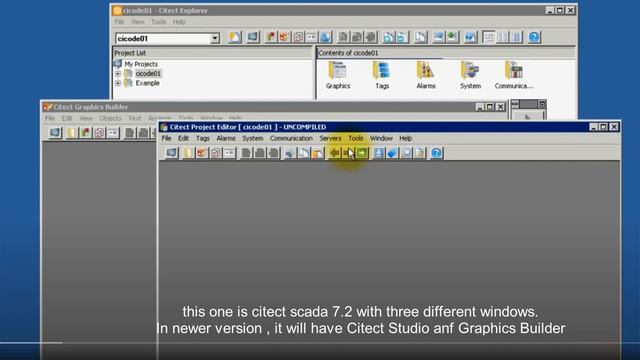
Task: Open Tools menu in Citect Project Editor
Action: (356, 138)
